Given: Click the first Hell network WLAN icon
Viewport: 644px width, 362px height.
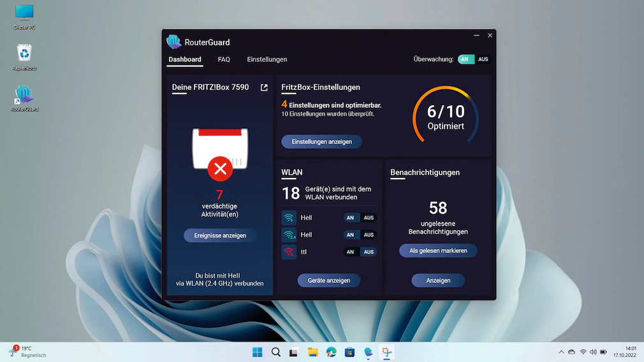Looking at the screenshot, I should 289,217.
